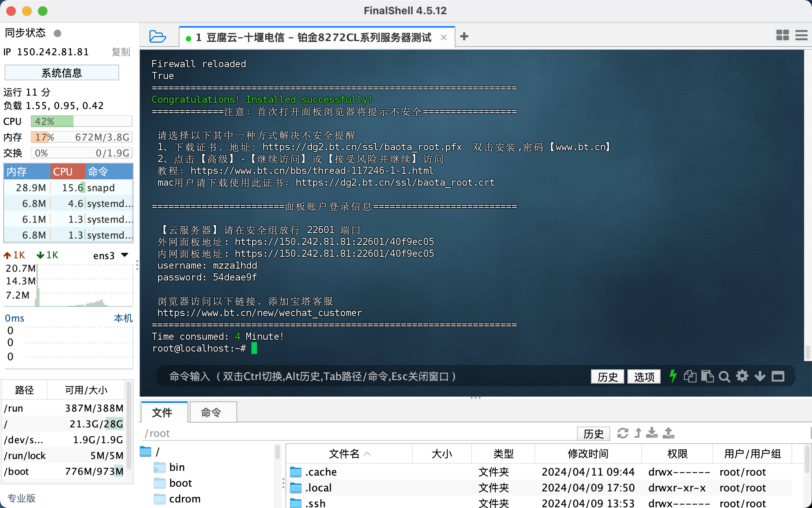812x508 pixels.
Task: Select the boot folder in tree
Action: 173,483
